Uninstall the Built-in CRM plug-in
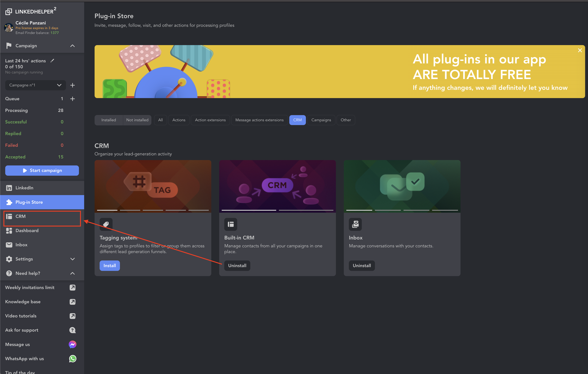This screenshot has width=588, height=374. [x=237, y=266]
